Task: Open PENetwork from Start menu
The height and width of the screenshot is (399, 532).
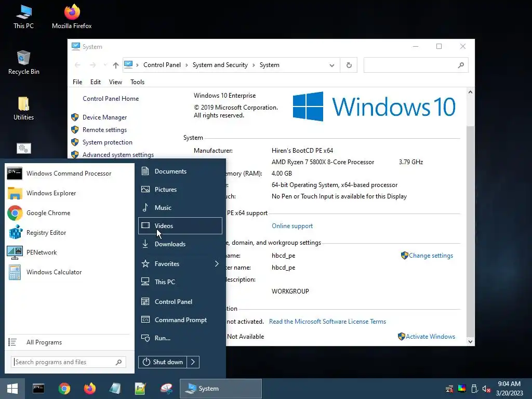Action: (69, 252)
